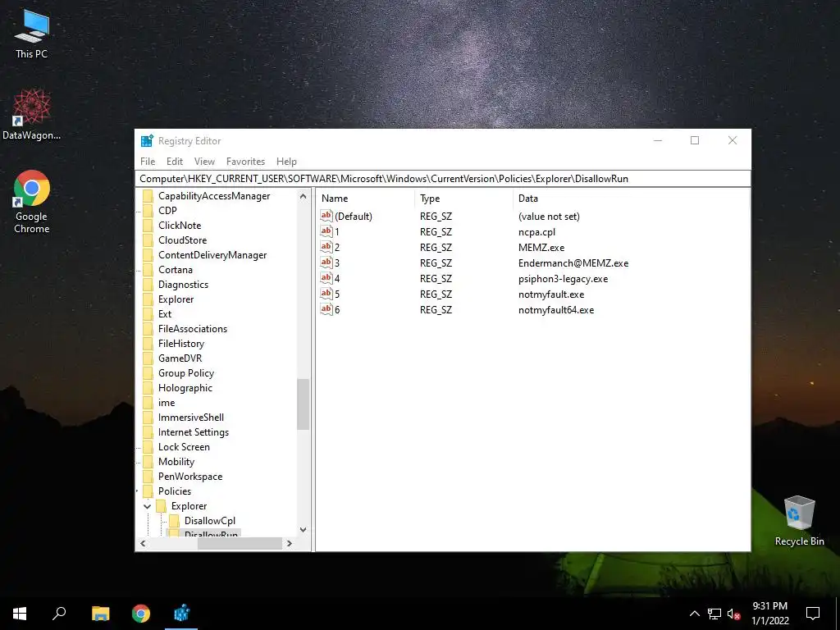
Task: Select the ncpa.cpl data cell
Action: [x=536, y=232]
